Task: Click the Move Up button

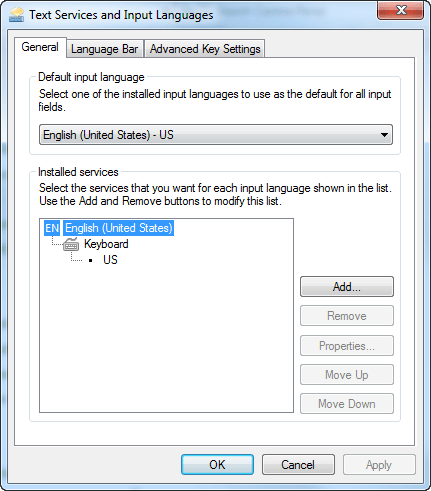Action: (347, 375)
